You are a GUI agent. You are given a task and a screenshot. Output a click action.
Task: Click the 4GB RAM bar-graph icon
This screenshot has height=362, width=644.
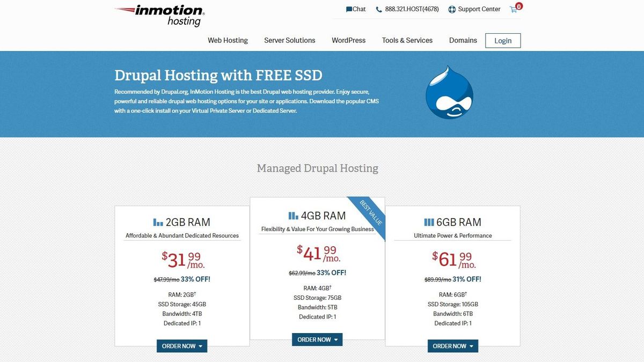[293, 215]
